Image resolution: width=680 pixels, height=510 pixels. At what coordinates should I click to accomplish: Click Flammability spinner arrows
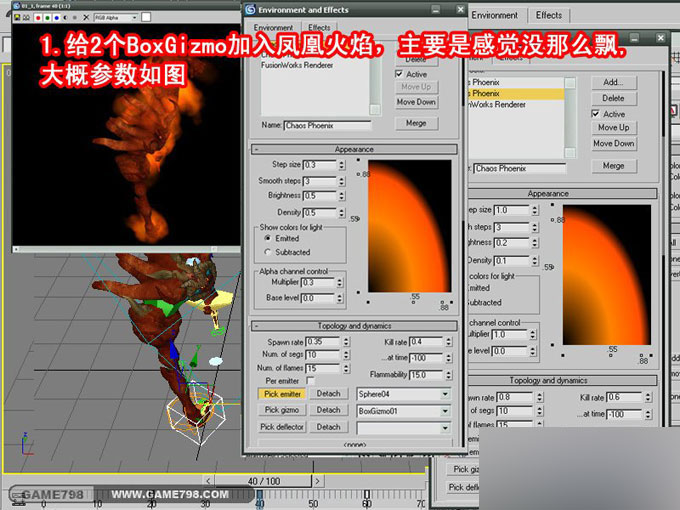point(449,375)
